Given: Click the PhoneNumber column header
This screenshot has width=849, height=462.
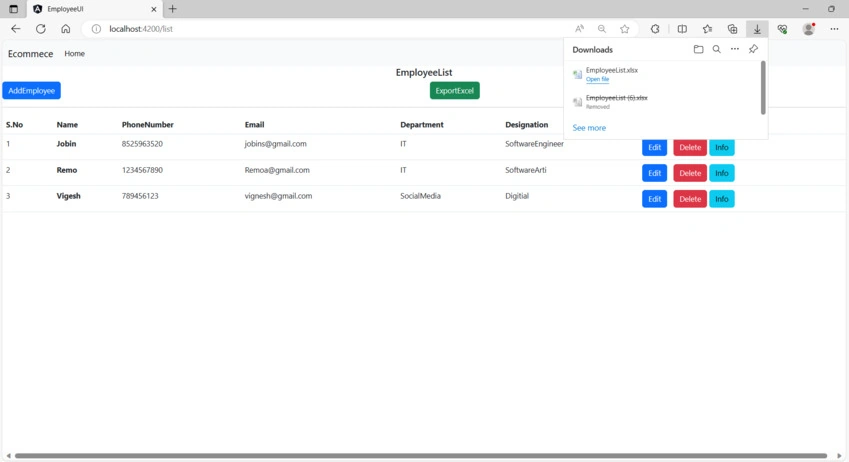Looking at the screenshot, I should tap(147, 125).
